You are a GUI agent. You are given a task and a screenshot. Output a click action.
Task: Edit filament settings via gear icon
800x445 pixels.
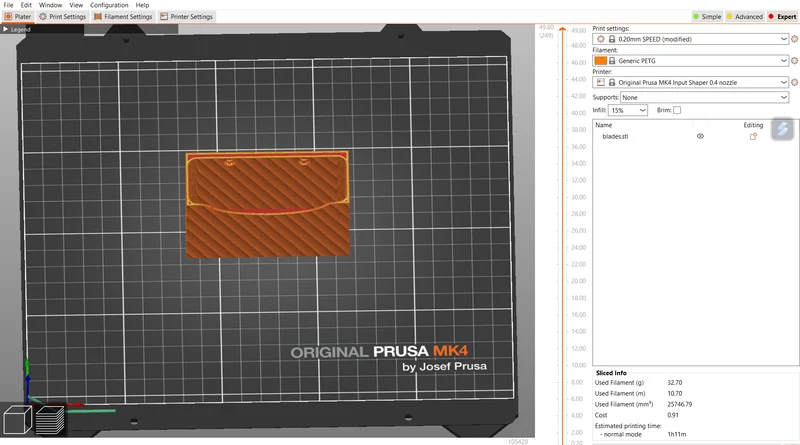[794, 60]
